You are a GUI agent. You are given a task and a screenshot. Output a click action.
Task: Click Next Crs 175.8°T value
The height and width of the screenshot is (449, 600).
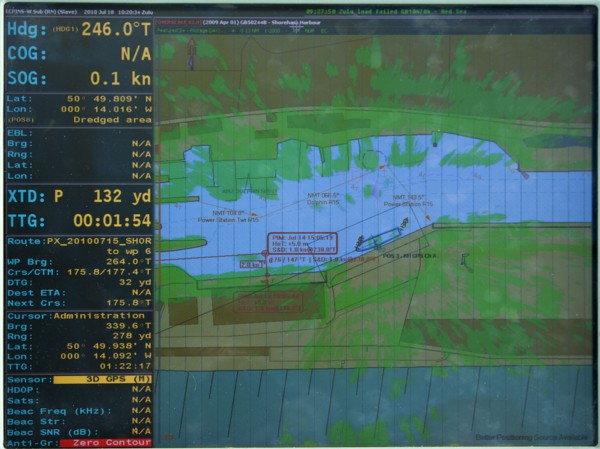click(x=129, y=303)
